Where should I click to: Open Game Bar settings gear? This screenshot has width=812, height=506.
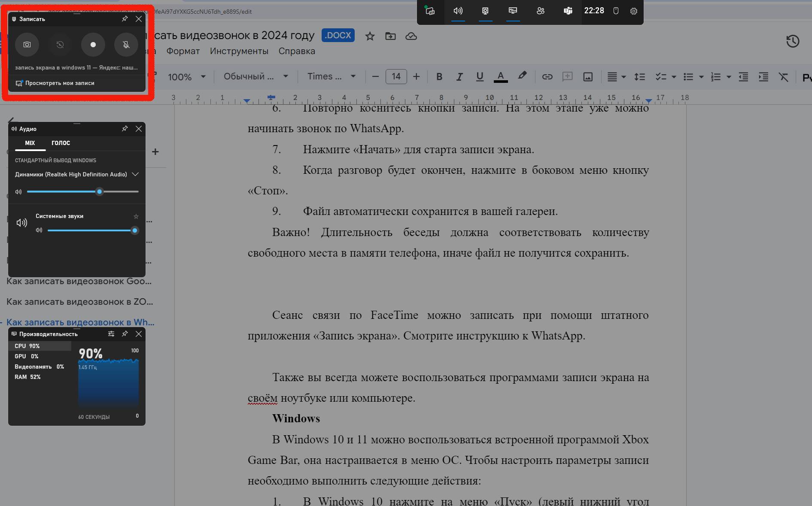point(634,11)
